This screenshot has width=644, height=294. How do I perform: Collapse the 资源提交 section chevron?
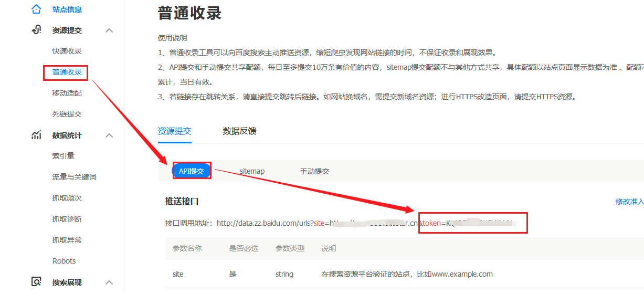[x=109, y=30]
